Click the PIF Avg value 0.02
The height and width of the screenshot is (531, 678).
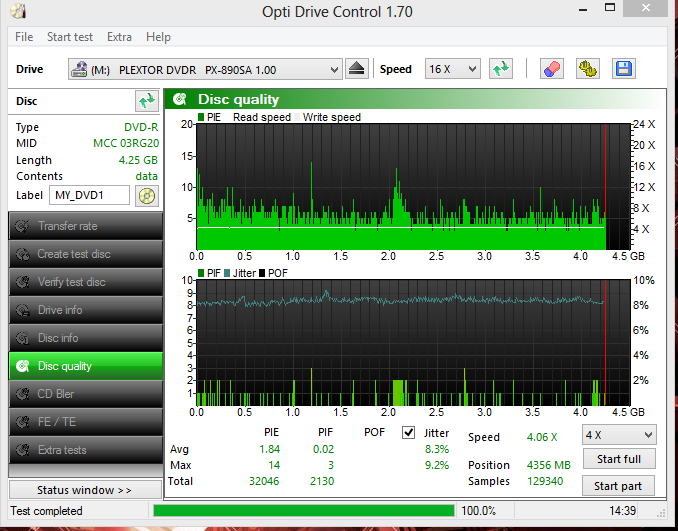tap(323, 449)
